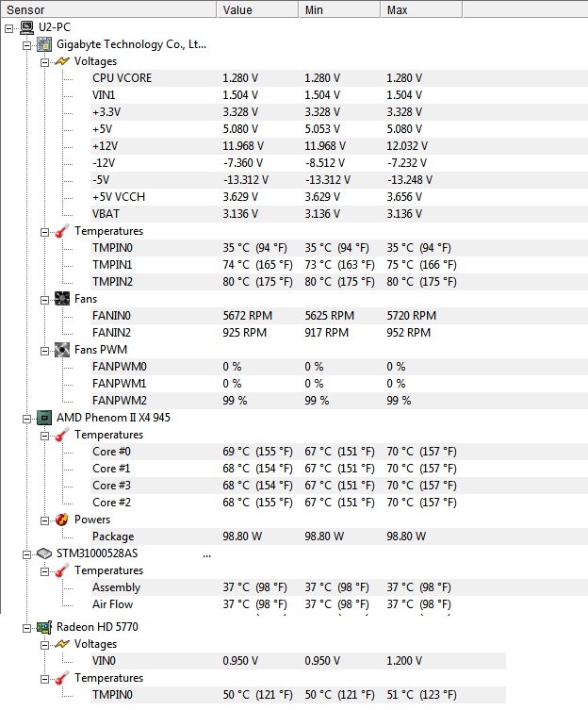Click the Fans group fan icon
588x710 pixels.
click(x=62, y=299)
